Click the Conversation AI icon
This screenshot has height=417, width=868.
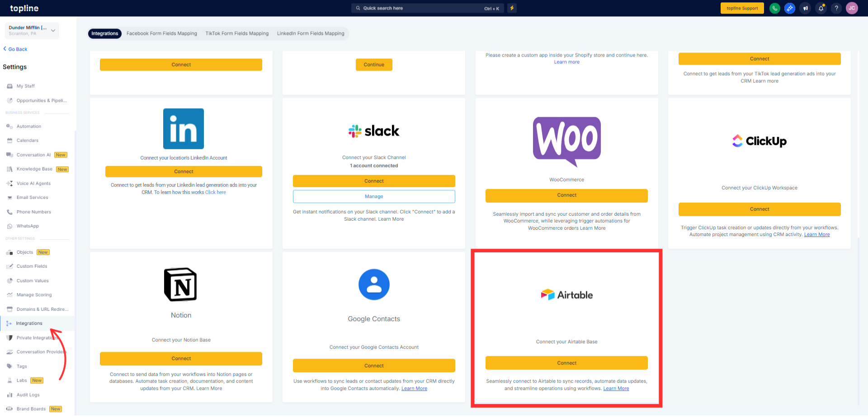point(9,155)
